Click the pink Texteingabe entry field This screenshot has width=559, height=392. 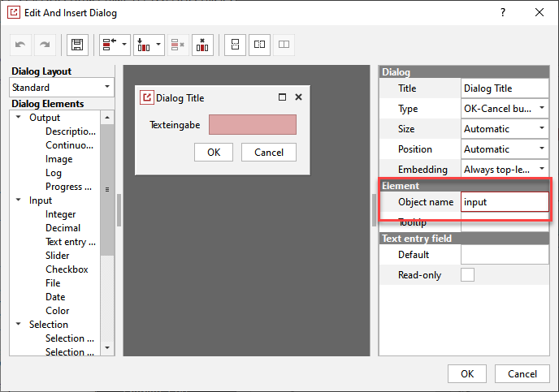click(x=253, y=125)
